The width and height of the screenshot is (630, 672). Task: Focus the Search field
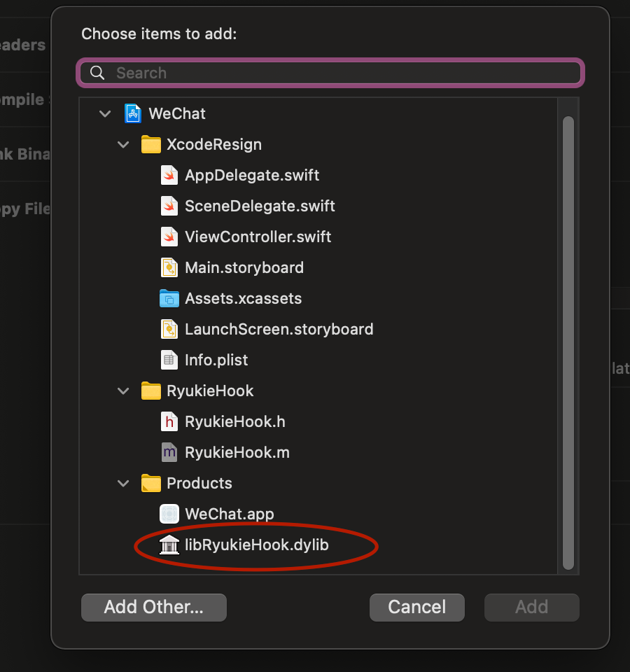[330, 73]
